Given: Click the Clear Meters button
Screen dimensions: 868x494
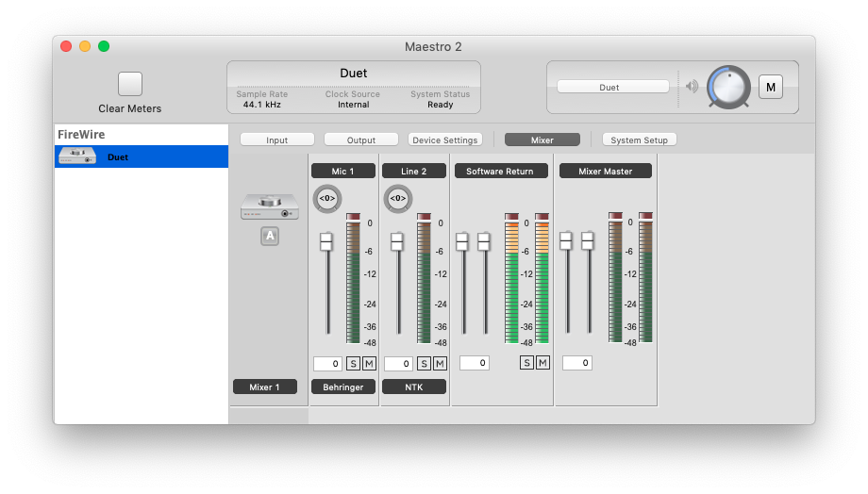Looking at the screenshot, I should pos(130,84).
